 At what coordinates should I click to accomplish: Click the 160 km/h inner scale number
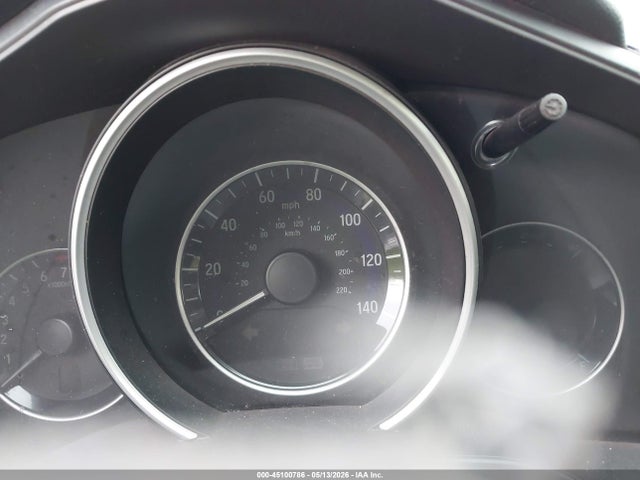329,238
